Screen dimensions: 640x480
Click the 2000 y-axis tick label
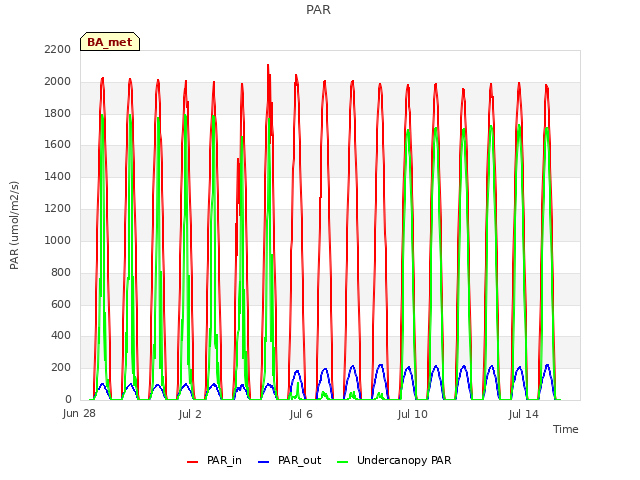[58, 81]
